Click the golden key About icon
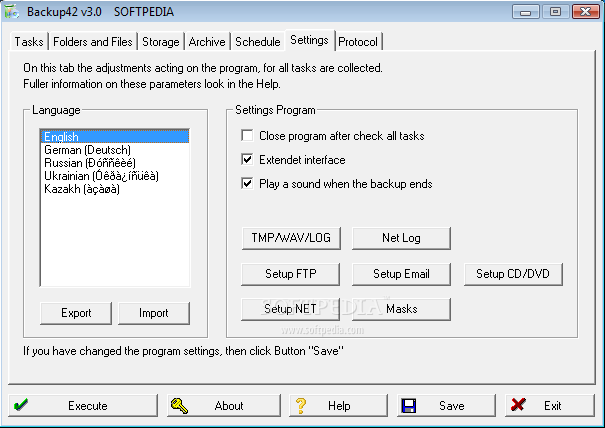The width and height of the screenshot is (605, 428). (179, 406)
